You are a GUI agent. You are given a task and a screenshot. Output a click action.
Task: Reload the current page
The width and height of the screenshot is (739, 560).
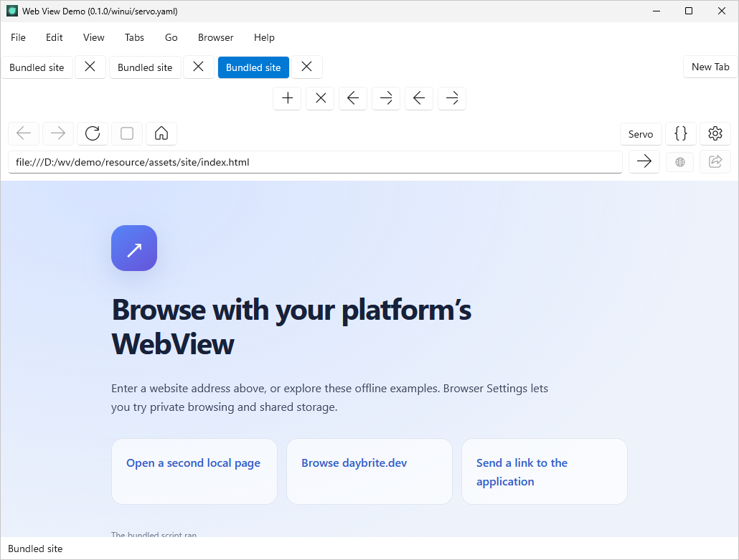pyautogui.click(x=93, y=134)
